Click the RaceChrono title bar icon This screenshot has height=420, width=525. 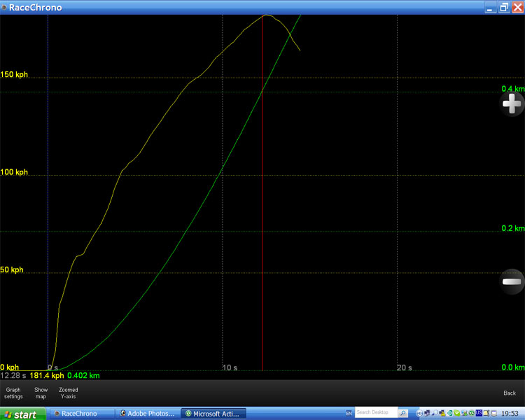[x=4, y=8]
